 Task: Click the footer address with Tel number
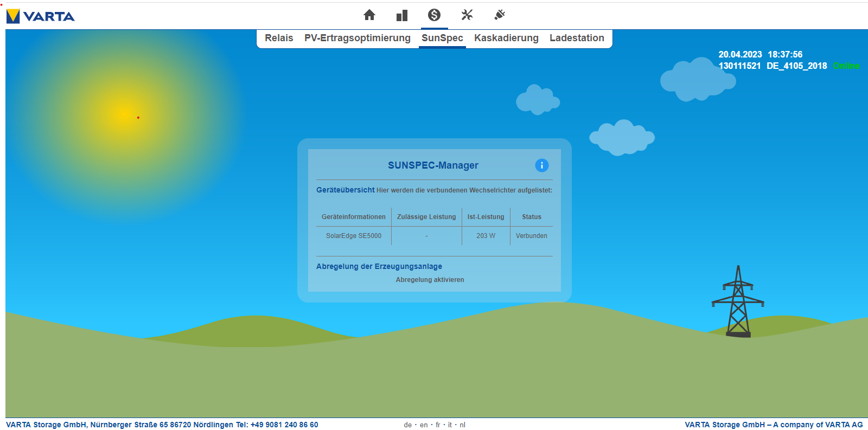click(x=162, y=425)
